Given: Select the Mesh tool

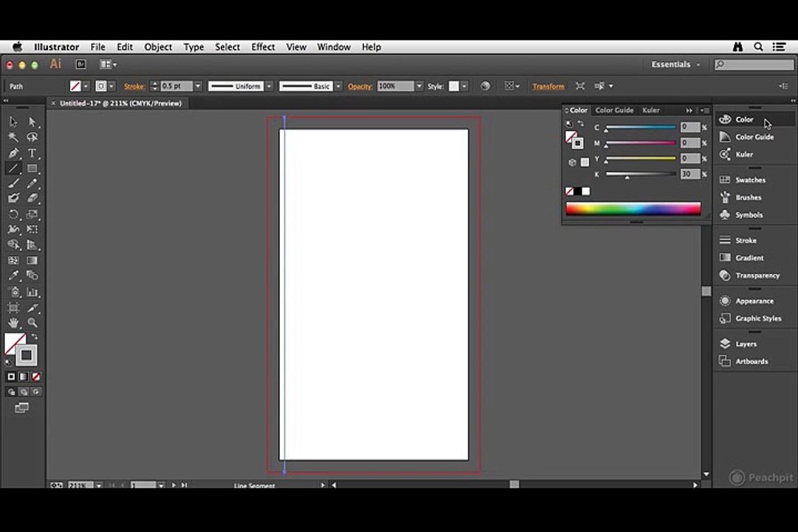Looking at the screenshot, I should tap(13, 260).
